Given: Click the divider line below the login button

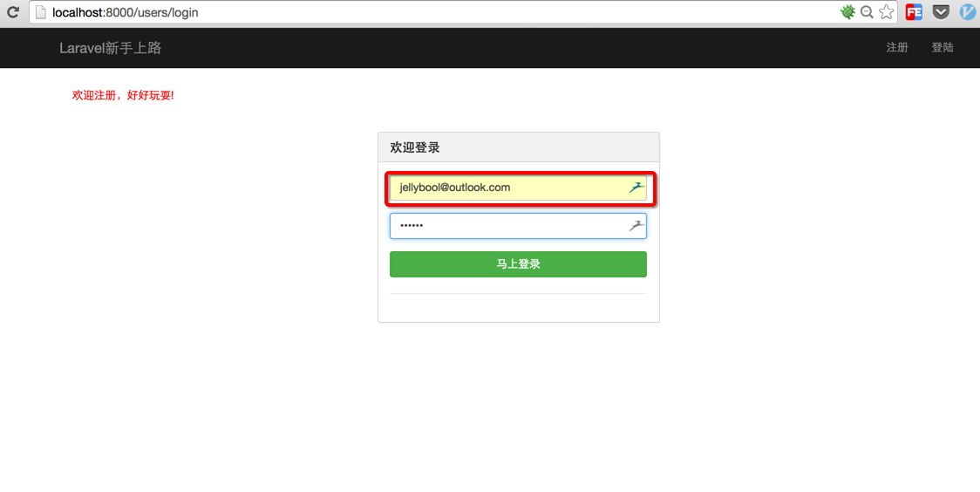Looking at the screenshot, I should [518, 294].
